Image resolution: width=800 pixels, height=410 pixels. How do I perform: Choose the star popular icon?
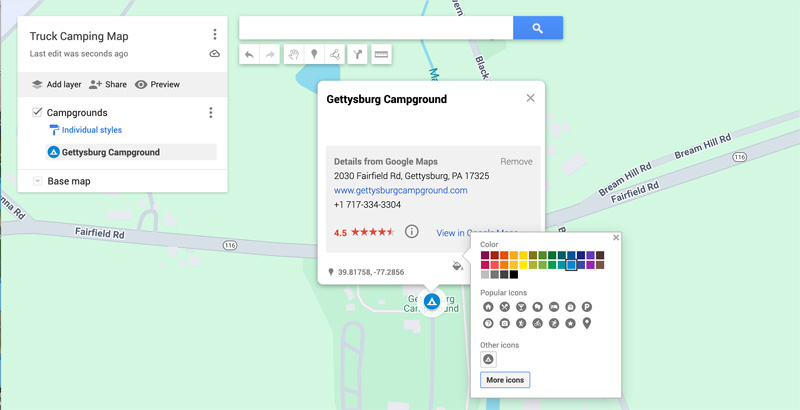pos(570,323)
